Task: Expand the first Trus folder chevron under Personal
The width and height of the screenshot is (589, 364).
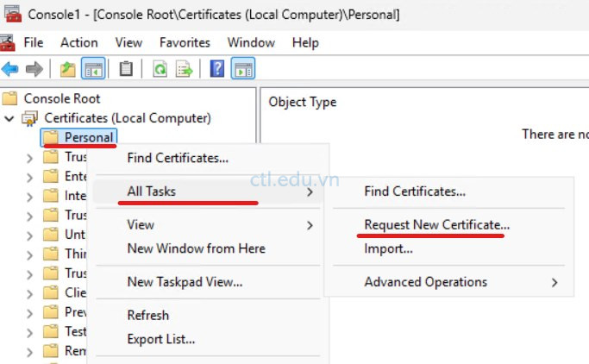Action: tap(29, 158)
